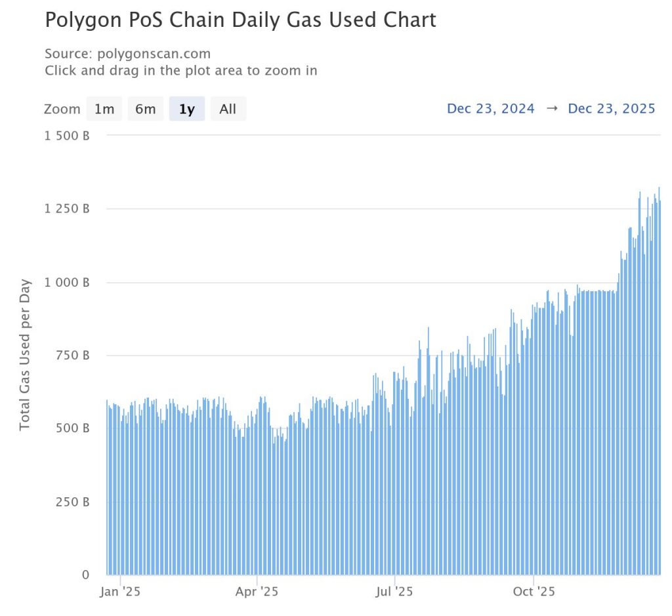Image resolution: width=672 pixels, height=616 pixels.
Task: Click the Zoom label beside range buttons
Action: click(62, 109)
